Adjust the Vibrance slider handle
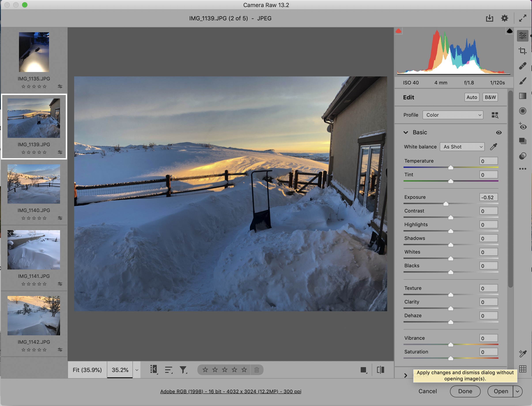 click(x=451, y=345)
